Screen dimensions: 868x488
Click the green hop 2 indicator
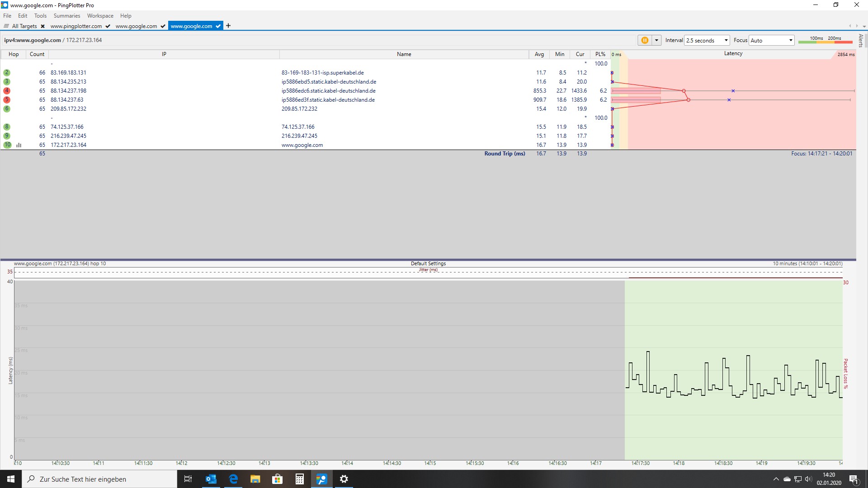tap(7, 73)
